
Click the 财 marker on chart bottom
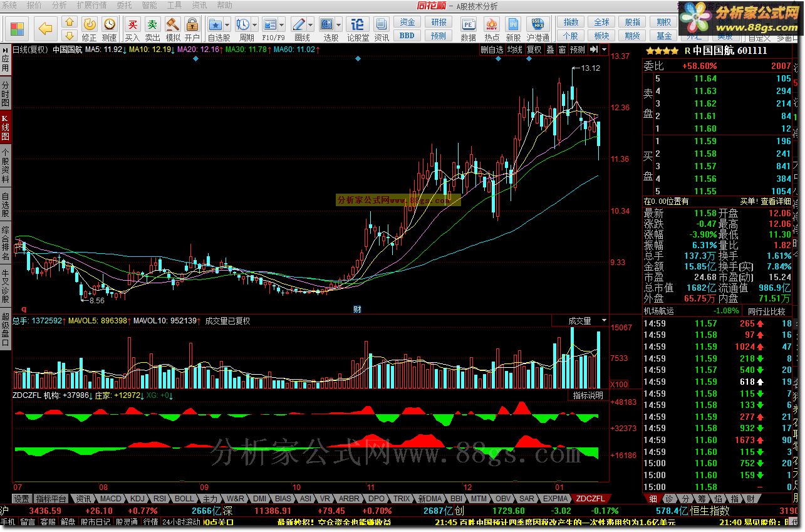[357, 308]
